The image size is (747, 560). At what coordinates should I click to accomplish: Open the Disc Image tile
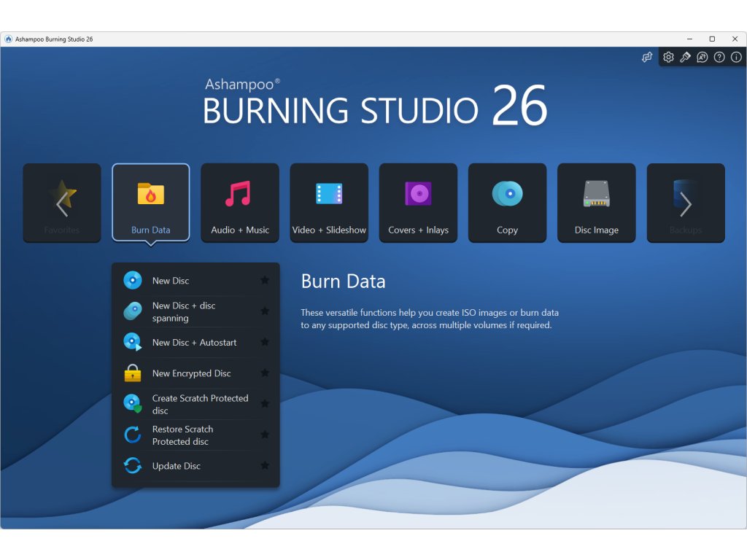(596, 203)
